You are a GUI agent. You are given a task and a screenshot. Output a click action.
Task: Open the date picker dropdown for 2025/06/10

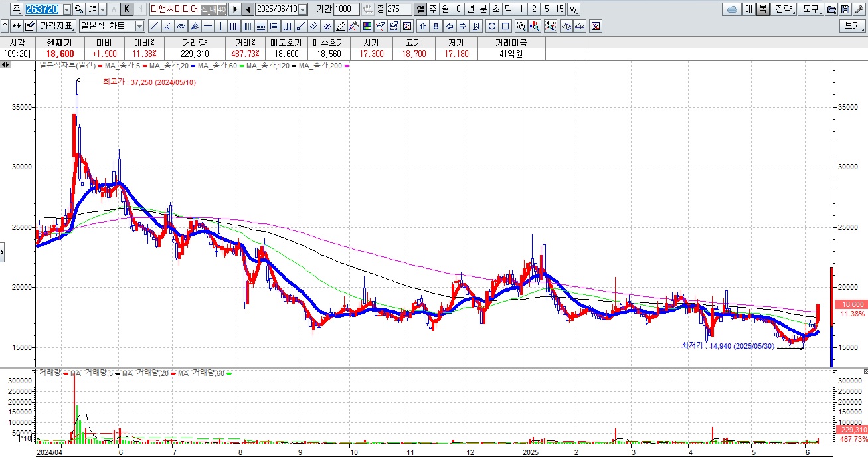302,9
